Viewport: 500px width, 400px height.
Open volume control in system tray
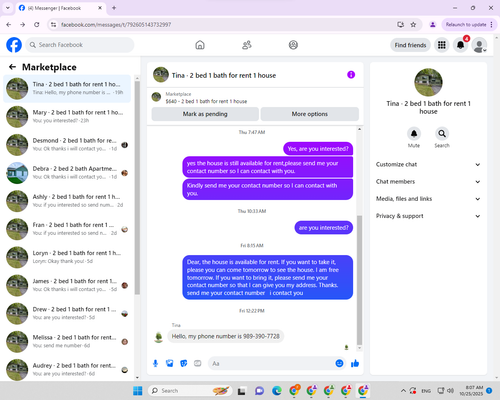(450, 391)
